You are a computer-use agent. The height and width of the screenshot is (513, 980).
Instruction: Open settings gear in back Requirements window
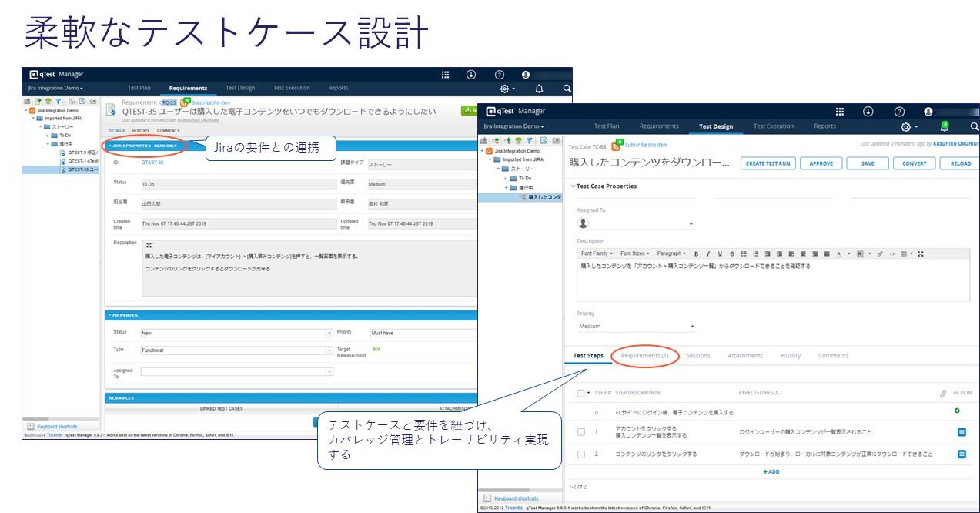coord(505,89)
